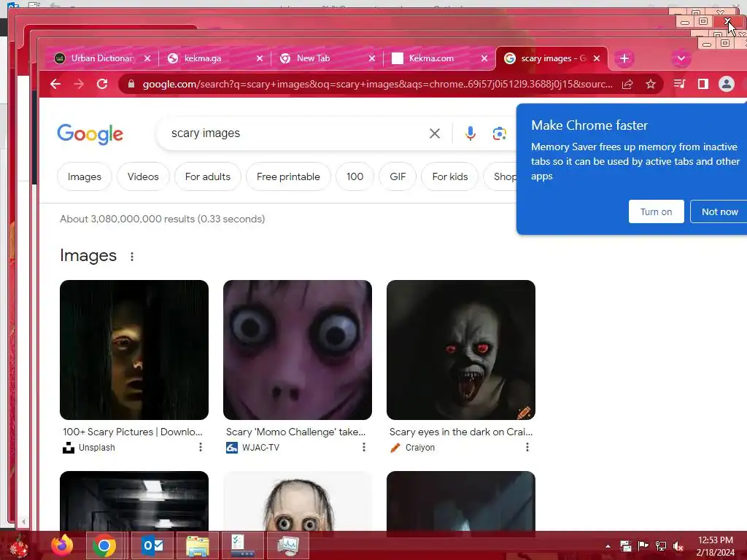Open options menu for WJAC-TV result
The width and height of the screenshot is (747, 560).
(x=364, y=447)
